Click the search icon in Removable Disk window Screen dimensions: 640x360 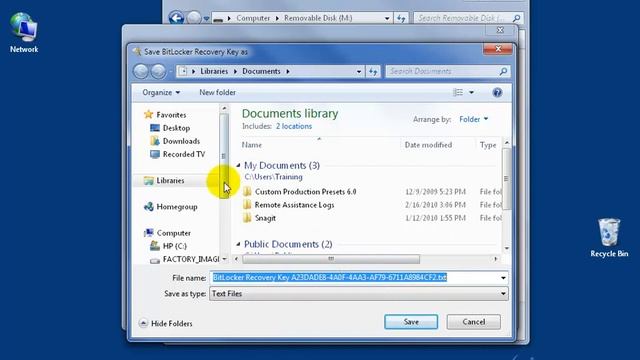click(516, 18)
